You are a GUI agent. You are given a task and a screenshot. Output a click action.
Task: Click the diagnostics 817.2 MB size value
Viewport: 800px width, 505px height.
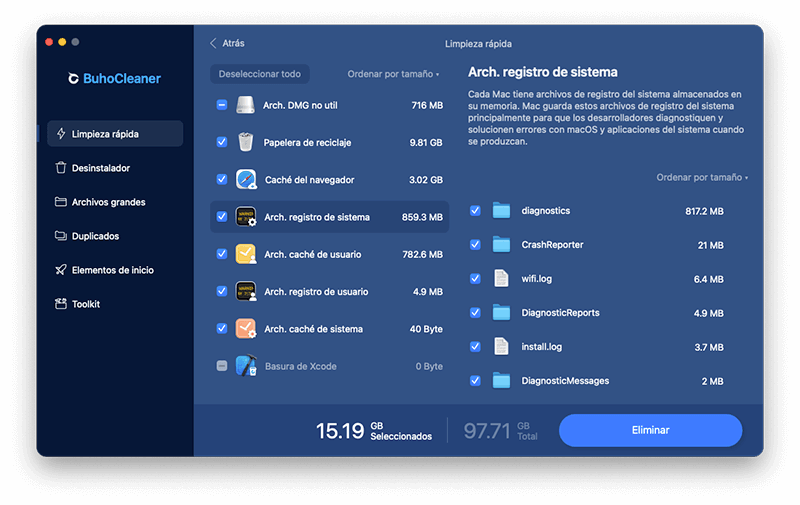[x=704, y=211]
